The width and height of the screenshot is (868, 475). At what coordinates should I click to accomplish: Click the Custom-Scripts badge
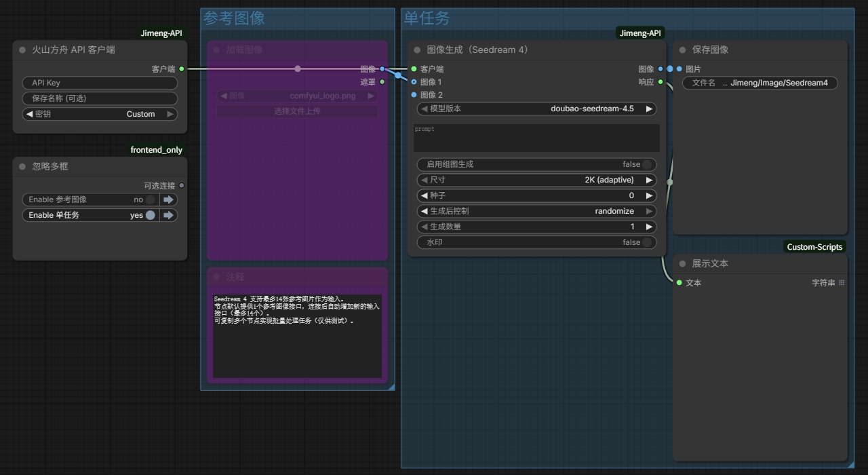click(x=815, y=247)
